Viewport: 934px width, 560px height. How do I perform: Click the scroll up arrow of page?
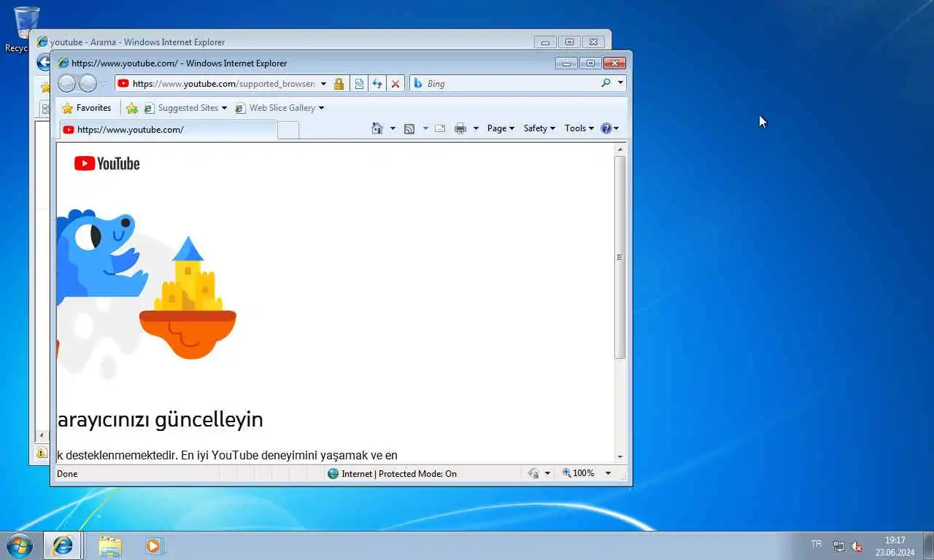pyautogui.click(x=620, y=149)
